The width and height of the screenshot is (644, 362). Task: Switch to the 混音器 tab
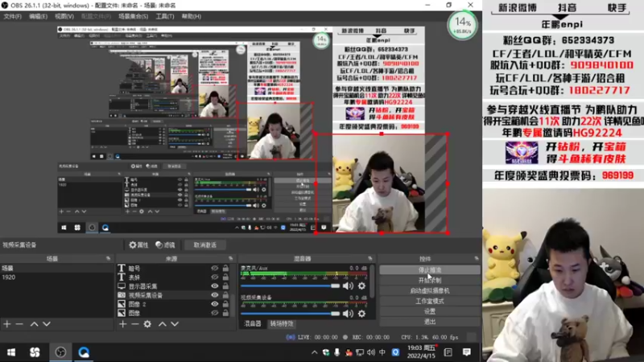[252, 324]
